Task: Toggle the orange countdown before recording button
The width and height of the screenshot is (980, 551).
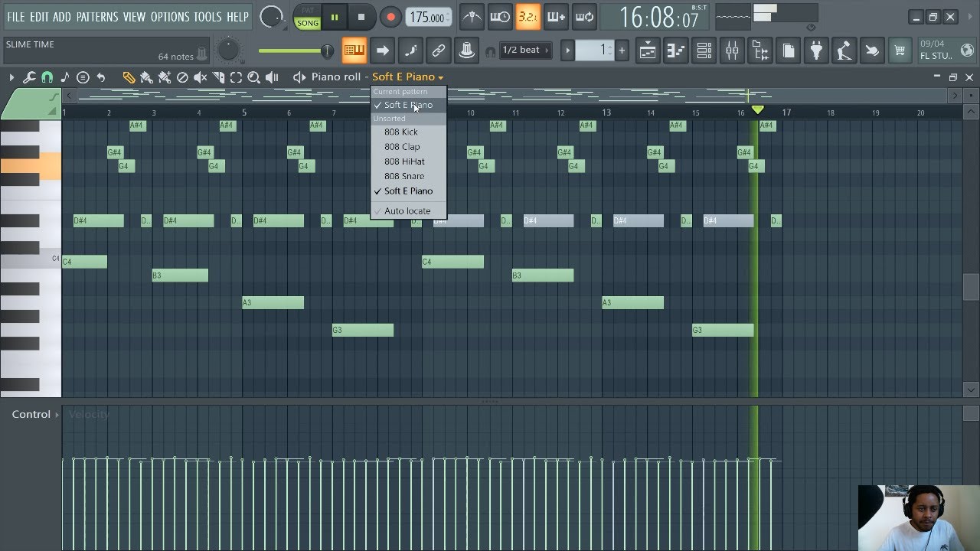Action: (x=528, y=17)
